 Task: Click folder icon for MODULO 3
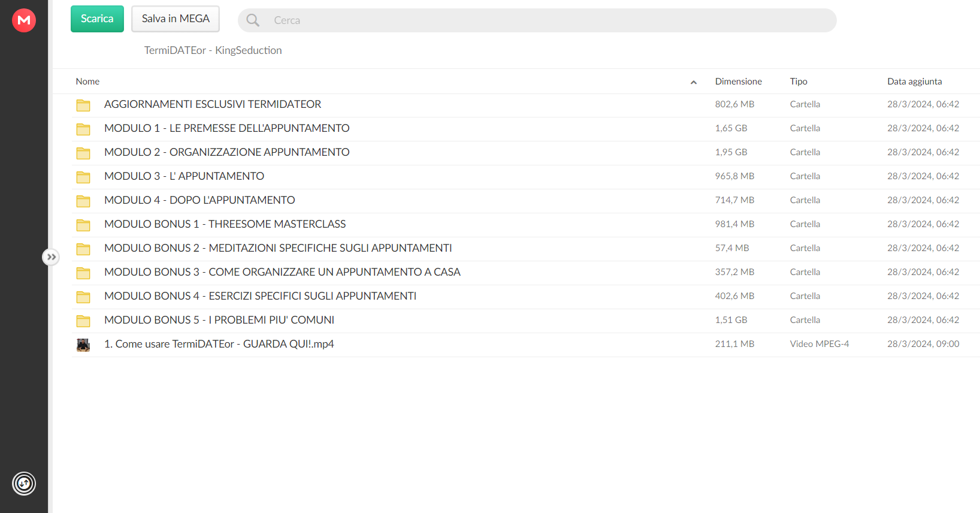coord(83,177)
